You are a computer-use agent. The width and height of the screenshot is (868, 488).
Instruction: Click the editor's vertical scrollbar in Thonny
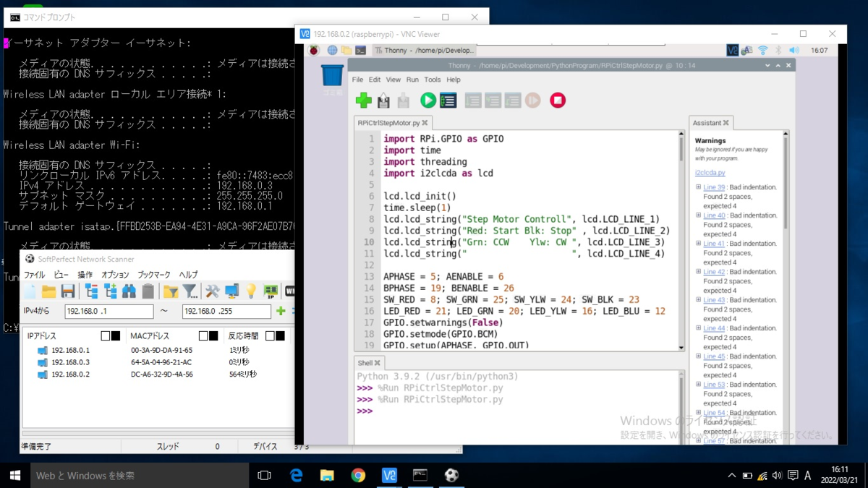coord(681,241)
